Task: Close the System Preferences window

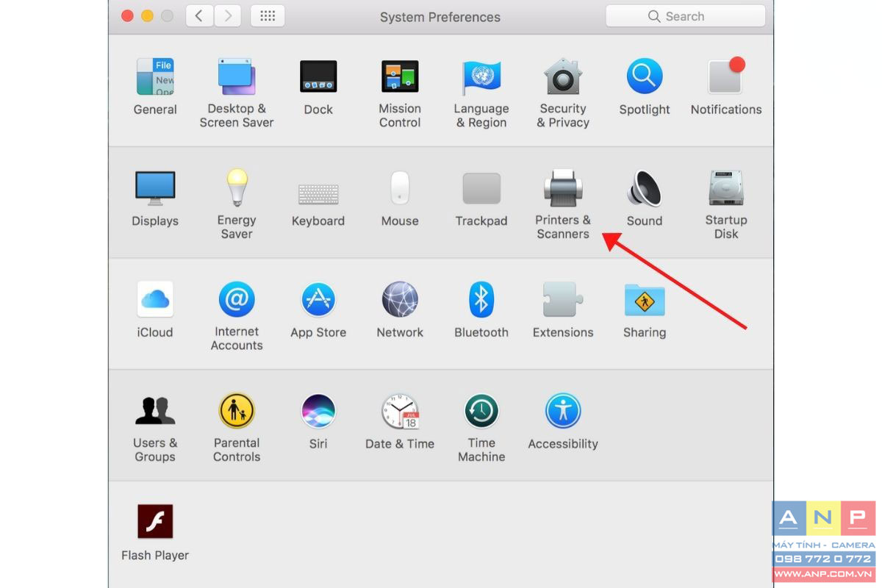Action: pyautogui.click(x=126, y=15)
